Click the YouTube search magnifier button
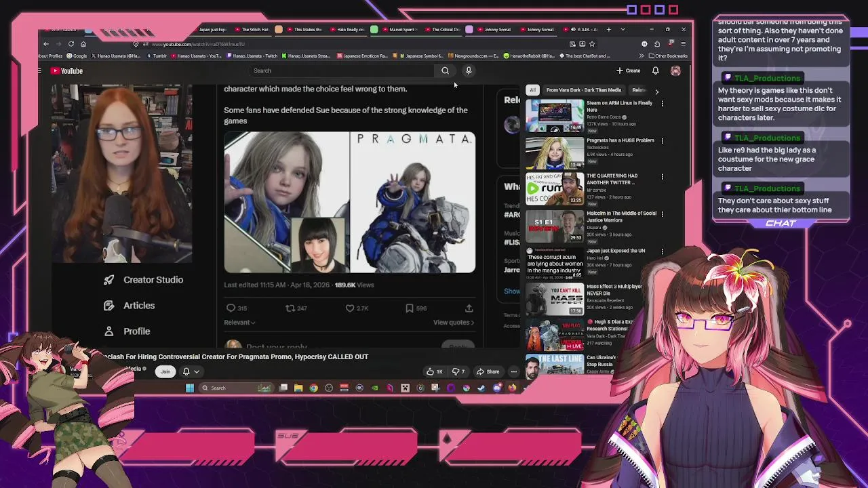The width and height of the screenshot is (868, 488). [x=445, y=70]
